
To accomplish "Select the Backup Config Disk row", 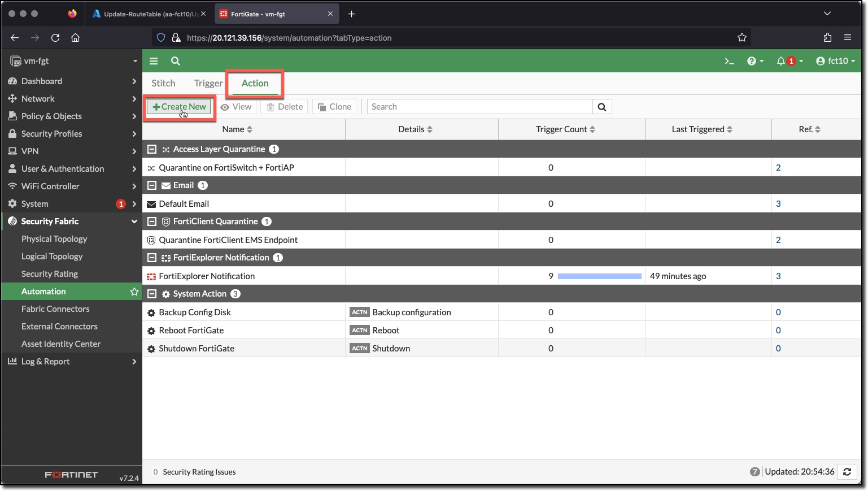I will (501, 312).
